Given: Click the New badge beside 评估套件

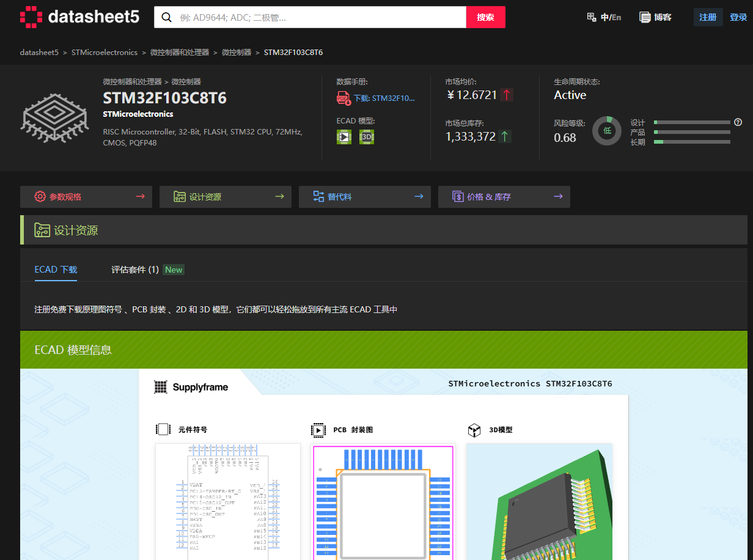Looking at the screenshot, I should click(174, 270).
